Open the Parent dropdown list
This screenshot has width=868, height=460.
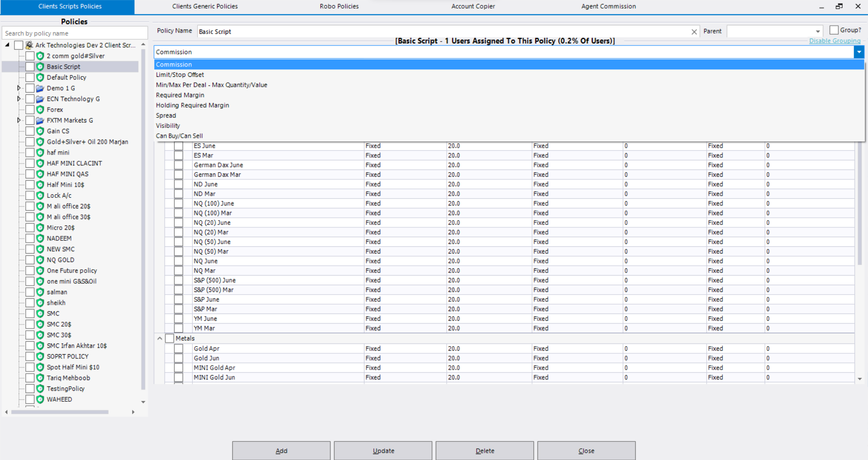(817, 32)
